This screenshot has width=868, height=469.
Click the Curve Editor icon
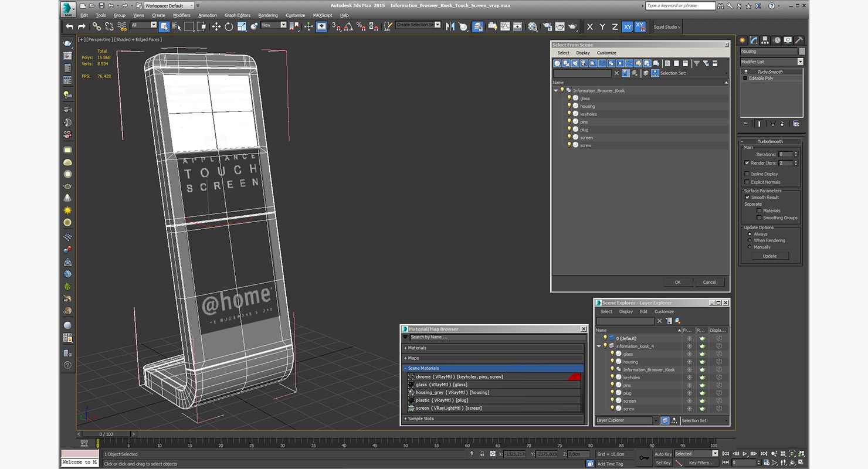coord(504,26)
